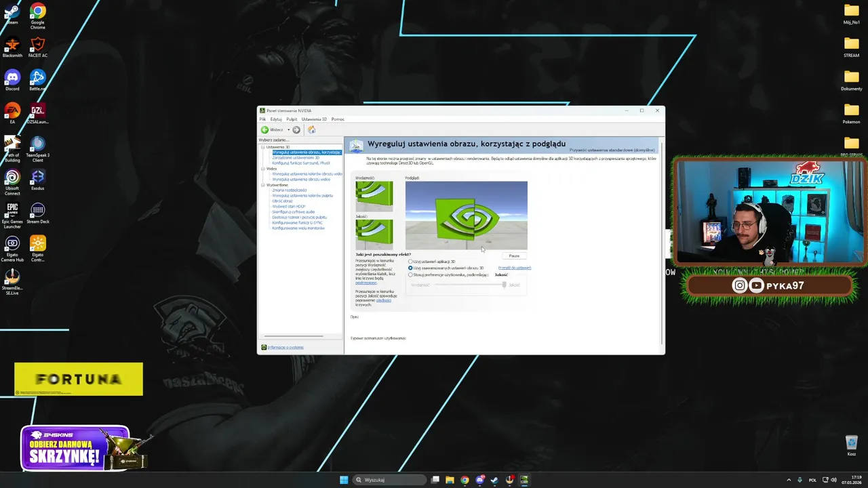The width and height of the screenshot is (868, 488).
Task: Open Epic Games Launcher desktop shortcut
Action: click(12, 215)
